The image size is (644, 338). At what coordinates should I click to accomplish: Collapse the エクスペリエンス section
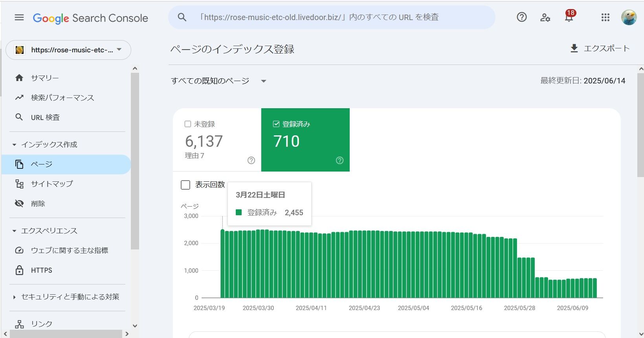pos(15,231)
